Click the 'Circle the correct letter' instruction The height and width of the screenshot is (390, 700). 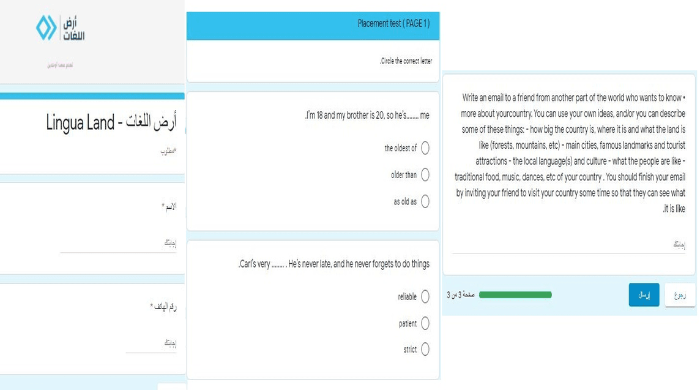click(x=406, y=61)
